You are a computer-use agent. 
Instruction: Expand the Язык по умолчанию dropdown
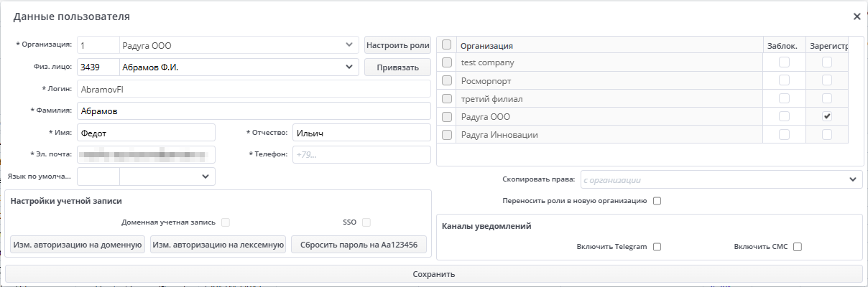[206, 175]
